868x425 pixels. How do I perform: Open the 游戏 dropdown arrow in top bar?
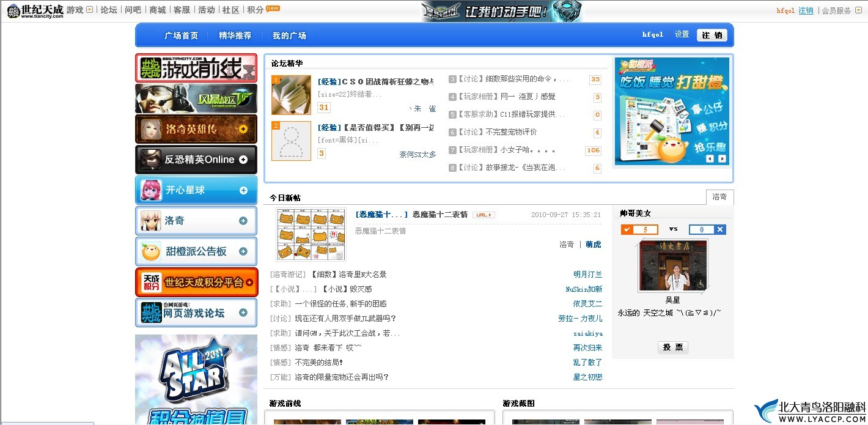[90, 10]
